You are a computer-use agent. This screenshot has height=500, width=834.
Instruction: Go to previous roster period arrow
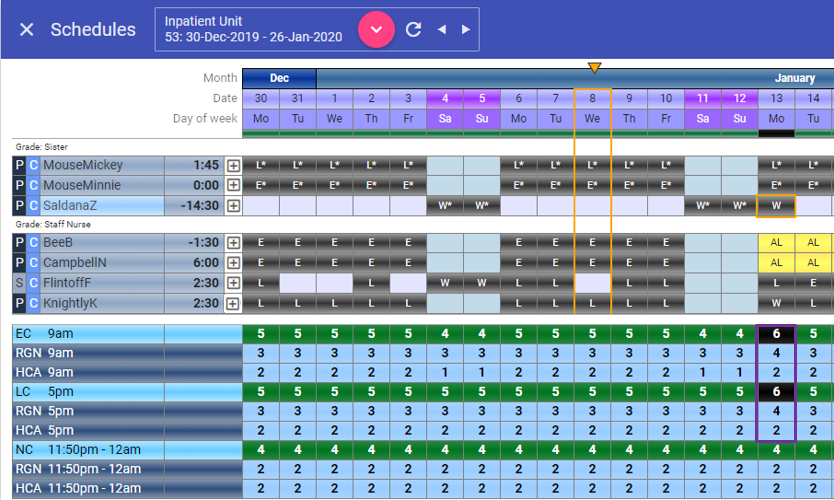[441, 30]
